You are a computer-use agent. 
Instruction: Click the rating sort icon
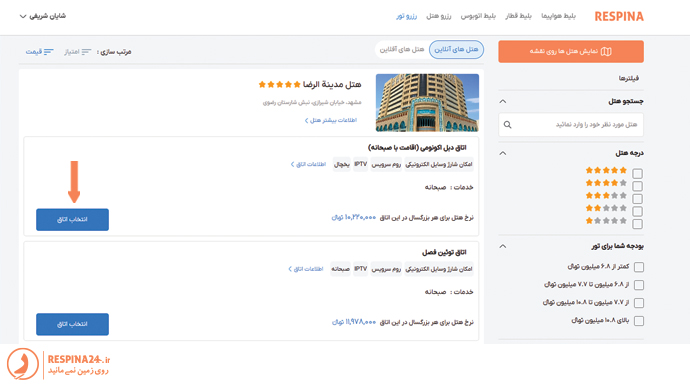click(x=86, y=52)
